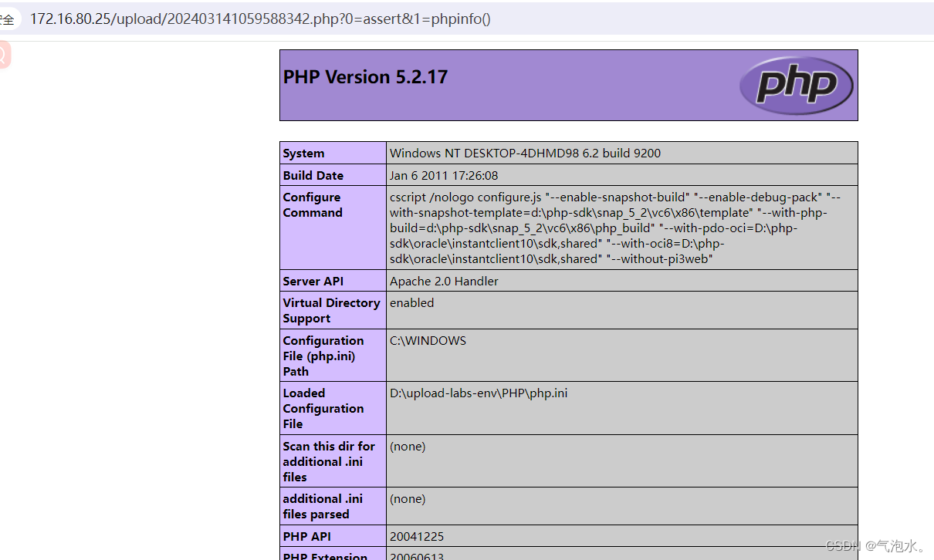Click the Configure Command label

click(x=312, y=205)
